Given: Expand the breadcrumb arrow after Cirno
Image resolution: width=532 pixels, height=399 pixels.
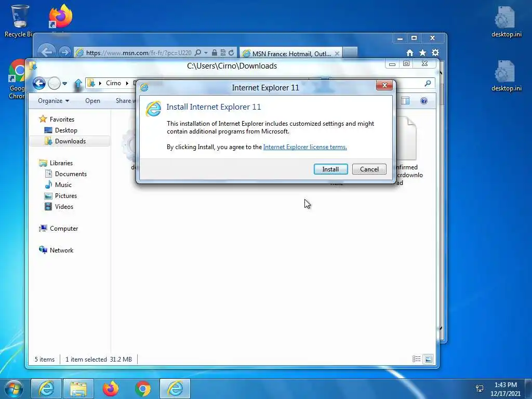Looking at the screenshot, I should click(x=127, y=83).
